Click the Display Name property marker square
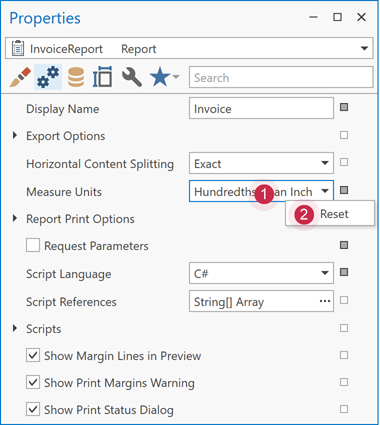This screenshot has width=380, height=425. point(344,107)
